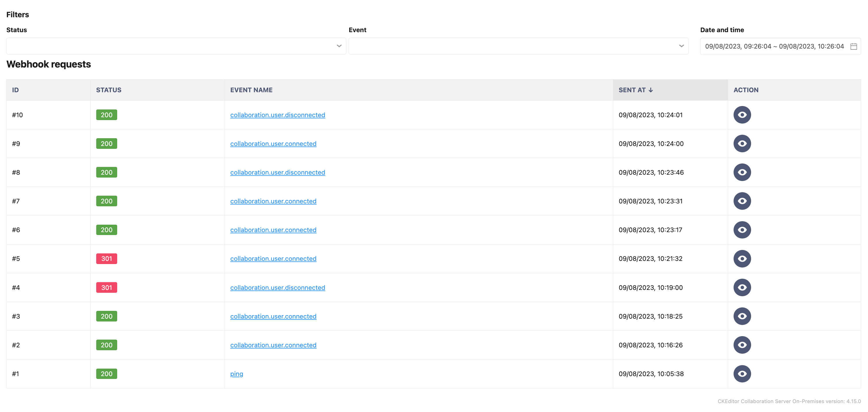This screenshot has width=868, height=412.
Task: Open eye icon for request #7
Action: click(742, 201)
